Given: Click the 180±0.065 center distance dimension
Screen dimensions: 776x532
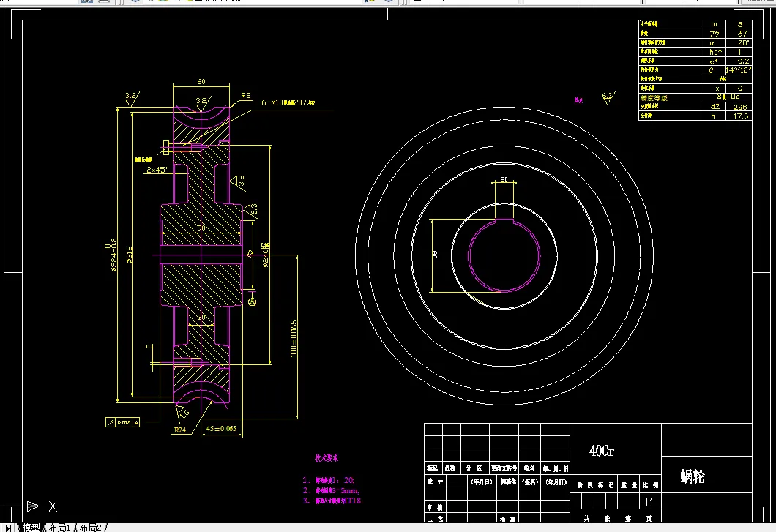Looking at the screenshot, I should [294, 339].
